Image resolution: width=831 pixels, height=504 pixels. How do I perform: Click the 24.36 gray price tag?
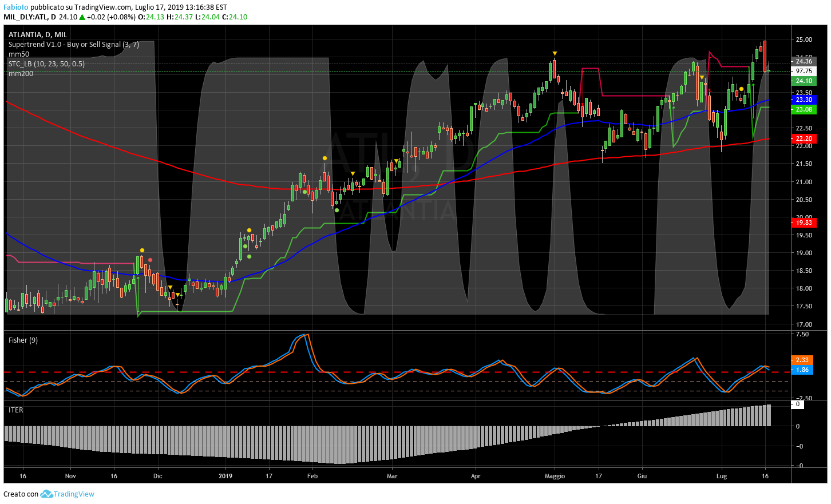pyautogui.click(x=804, y=61)
